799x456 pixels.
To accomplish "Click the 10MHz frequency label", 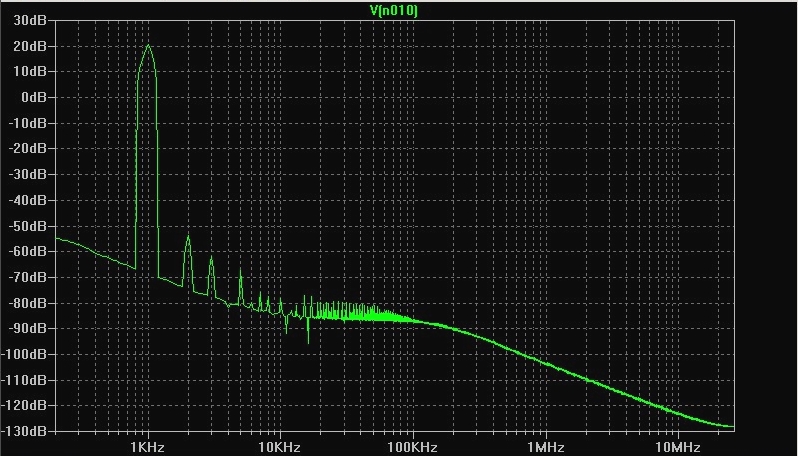I will (x=678, y=448).
